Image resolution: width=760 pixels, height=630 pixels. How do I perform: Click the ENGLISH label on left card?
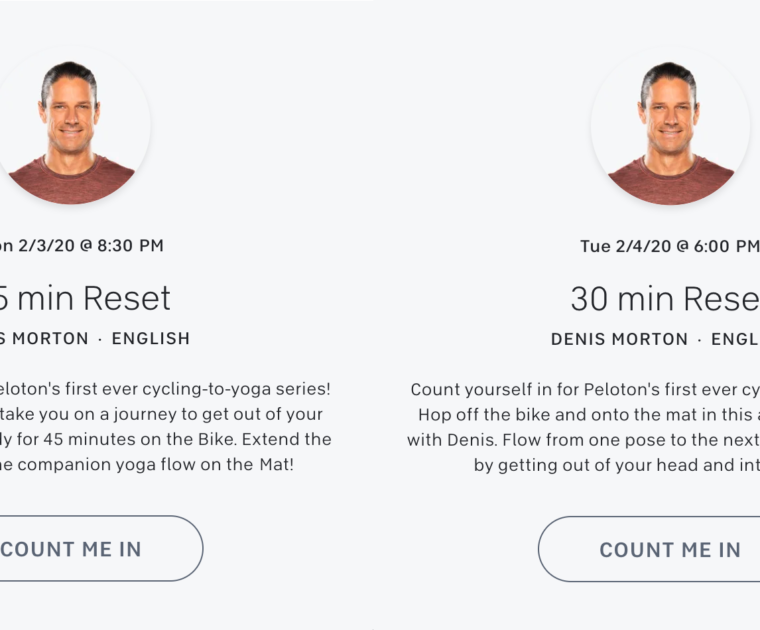tap(150, 338)
